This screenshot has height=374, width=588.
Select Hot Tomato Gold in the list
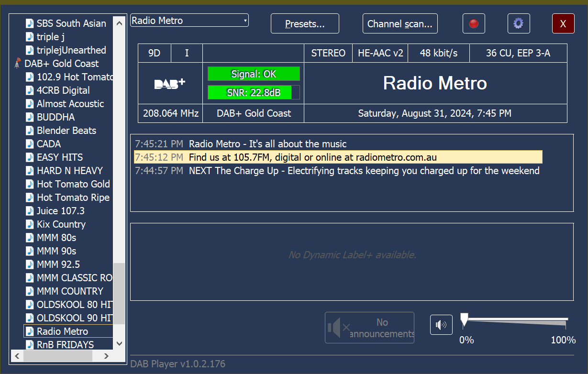(73, 184)
